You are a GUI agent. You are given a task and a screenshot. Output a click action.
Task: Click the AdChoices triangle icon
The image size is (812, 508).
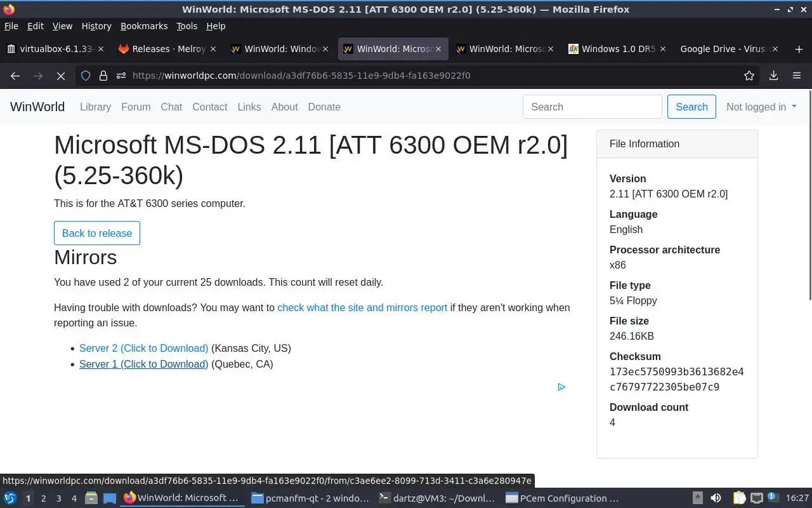[561, 387]
